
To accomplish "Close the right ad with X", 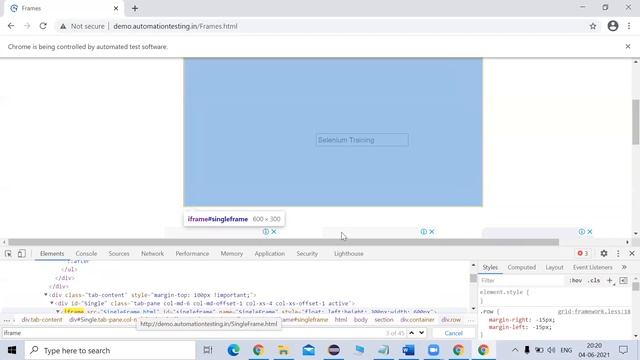I will pyautogui.click(x=590, y=231).
